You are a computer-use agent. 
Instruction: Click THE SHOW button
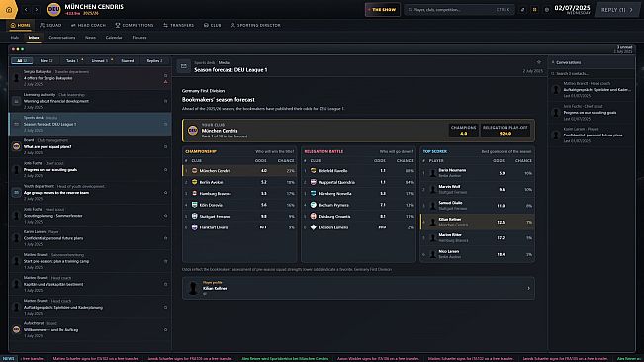click(383, 10)
